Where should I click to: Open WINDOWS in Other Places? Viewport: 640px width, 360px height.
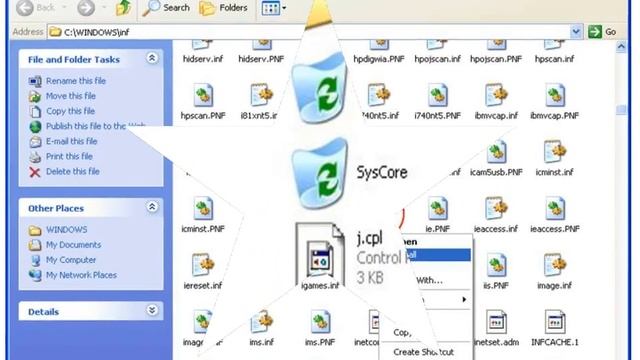tap(66, 230)
